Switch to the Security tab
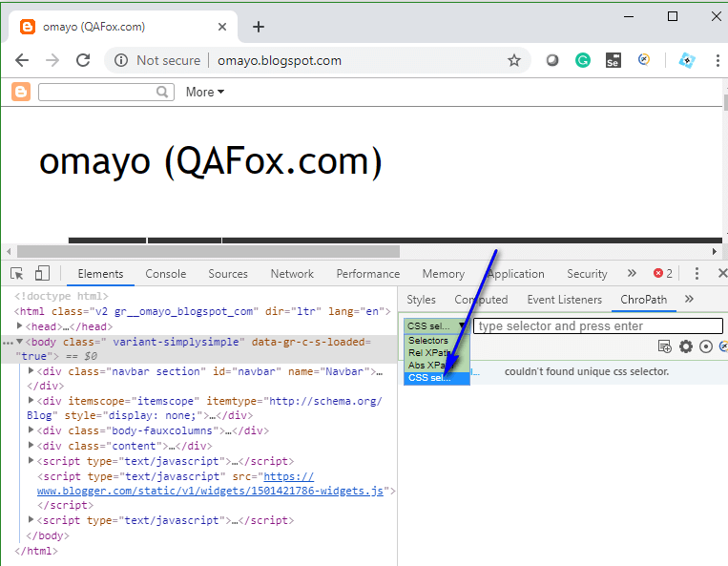The image size is (728, 566). (587, 274)
